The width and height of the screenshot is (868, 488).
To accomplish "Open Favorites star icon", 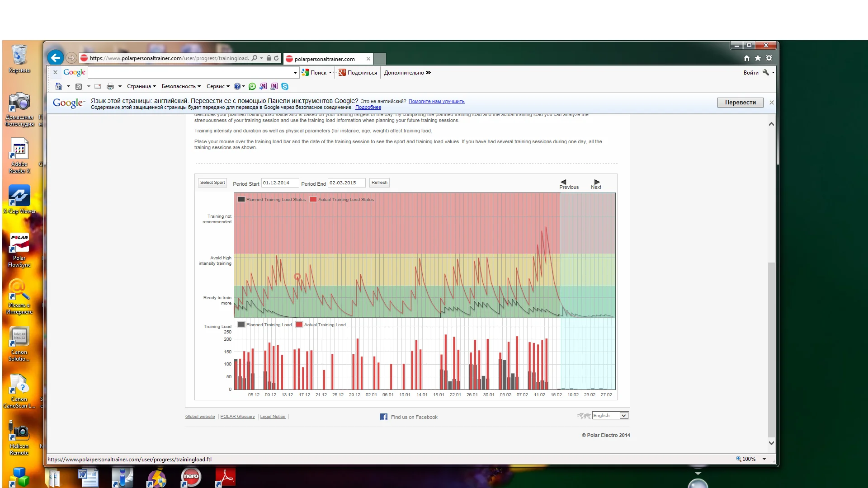I will pyautogui.click(x=758, y=58).
